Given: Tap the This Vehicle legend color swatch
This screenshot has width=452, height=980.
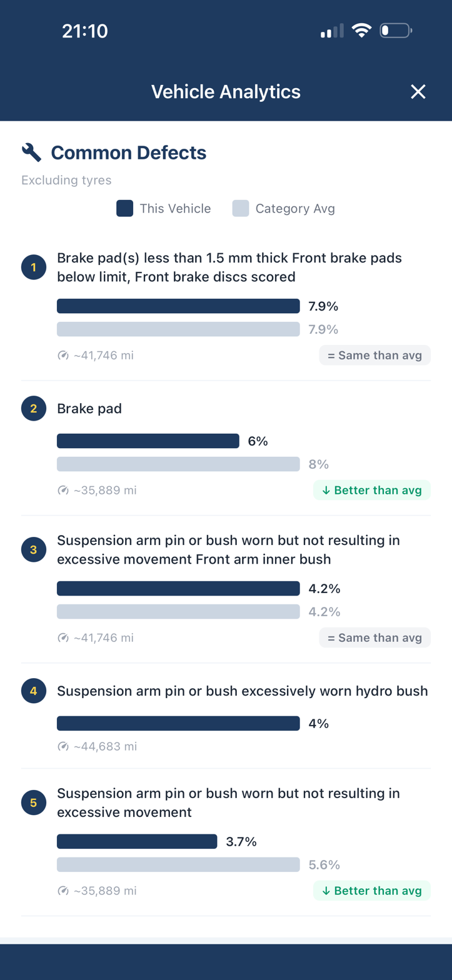Looking at the screenshot, I should (x=125, y=209).
